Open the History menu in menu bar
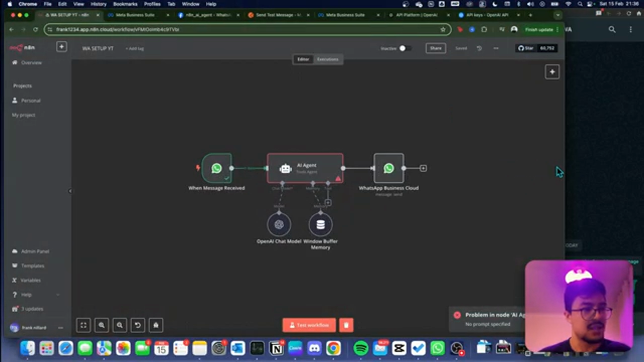 [x=98, y=4]
